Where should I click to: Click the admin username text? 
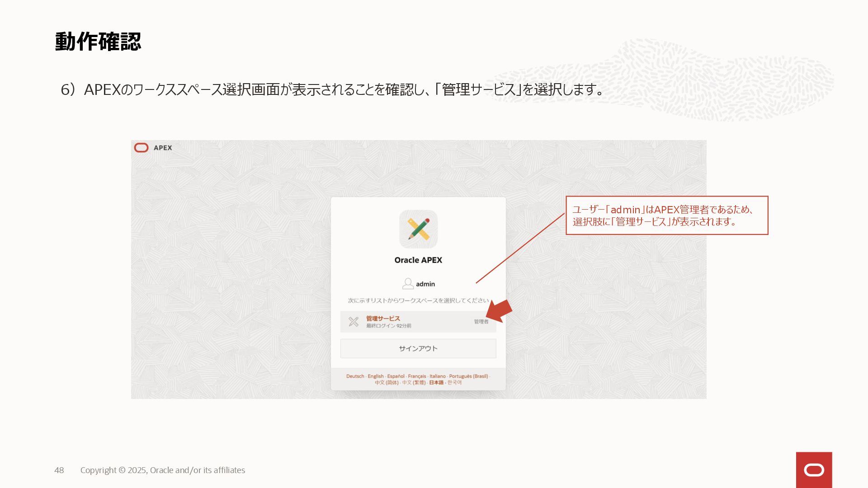point(425,284)
